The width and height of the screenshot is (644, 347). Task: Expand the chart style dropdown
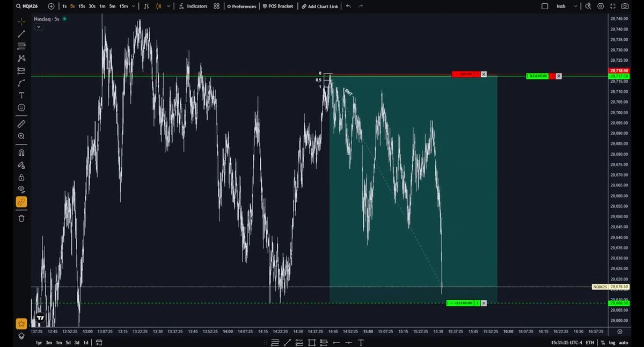pyautogui.click(x=169, y=6)
